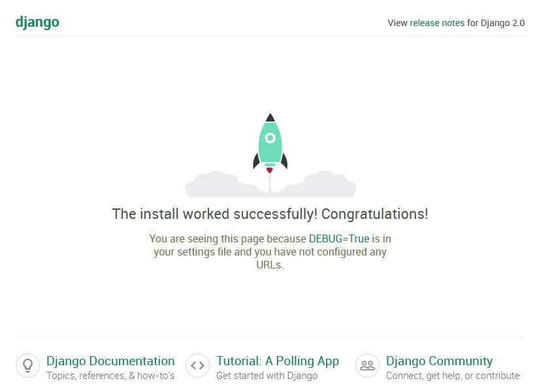Click the red flame under the rocket
This screenshot has height=392, width=552.
pos(270,170)
